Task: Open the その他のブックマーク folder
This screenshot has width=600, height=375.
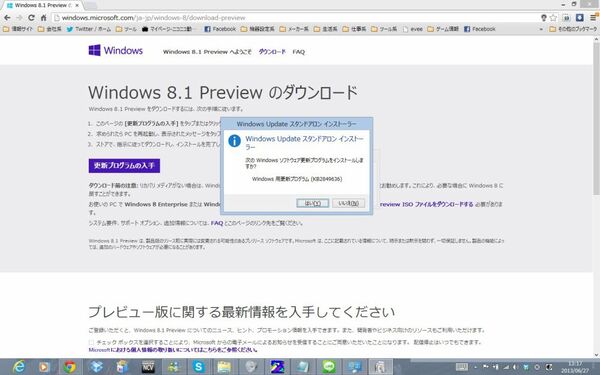Action: (573, 29)
